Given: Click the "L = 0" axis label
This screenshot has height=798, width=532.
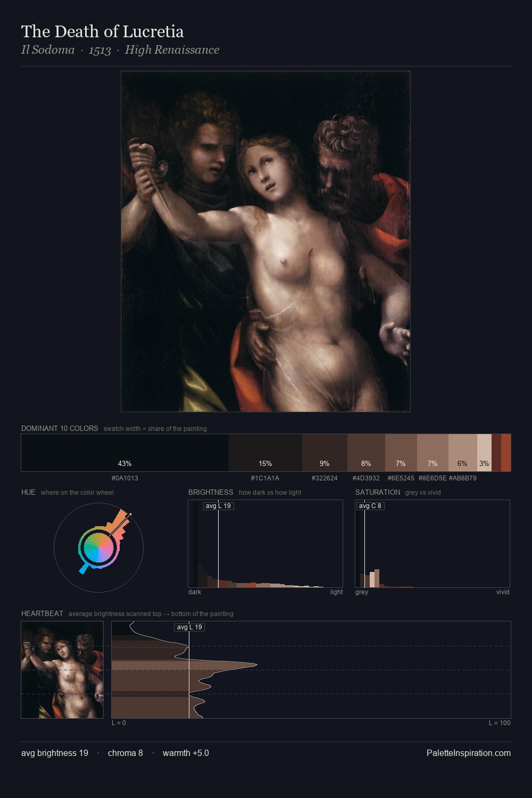Looking at the screenshot, I should [119, 723].
